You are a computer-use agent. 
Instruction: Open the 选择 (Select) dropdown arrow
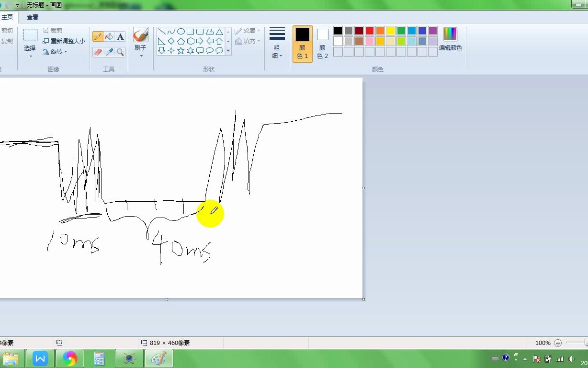[30, 56]
